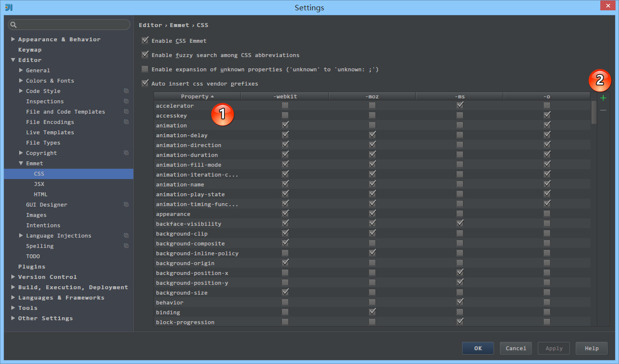
Task: Click the green plus add property icon
Action: tap(603, 98)
